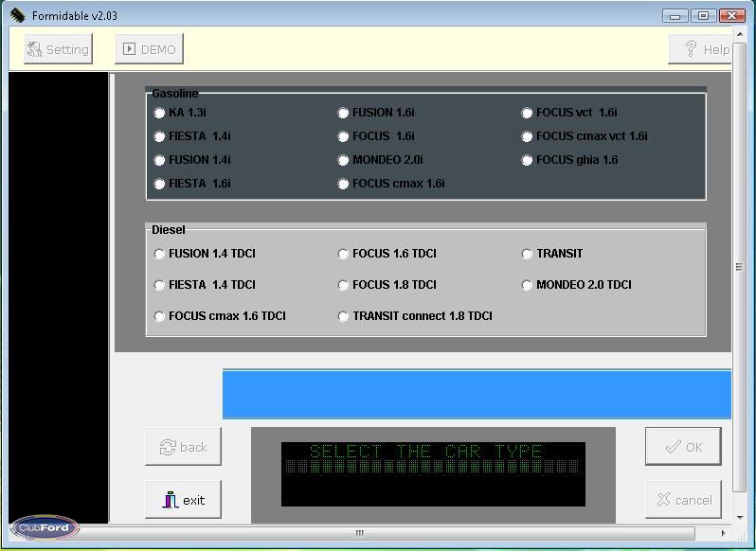Confirm with the OK checkmark button

682,447
